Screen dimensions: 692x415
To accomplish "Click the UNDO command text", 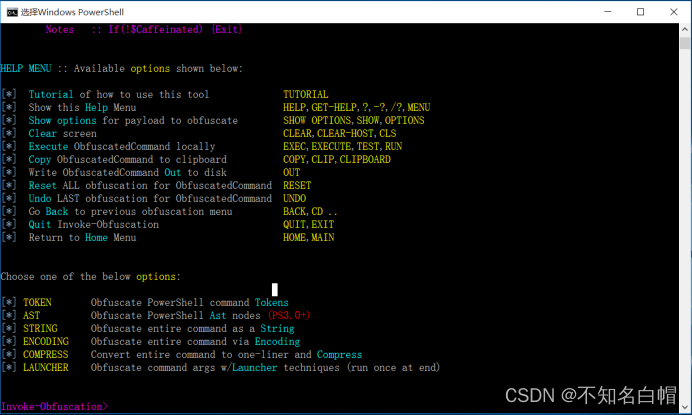I will (294, 199).
